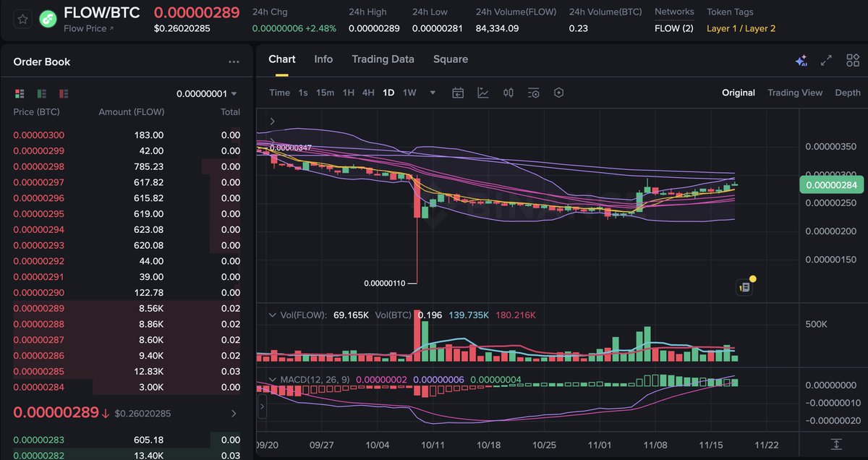Select ask price 0.00000289 in order book
This screenshot has width=868, height=460.
tap(38, 309)
